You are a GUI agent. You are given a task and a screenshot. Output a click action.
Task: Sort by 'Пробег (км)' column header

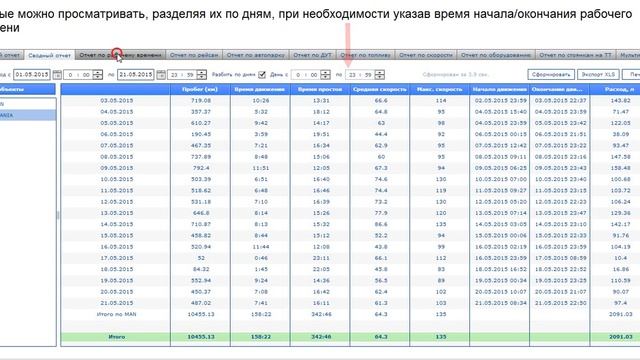(x=200, y=89)
